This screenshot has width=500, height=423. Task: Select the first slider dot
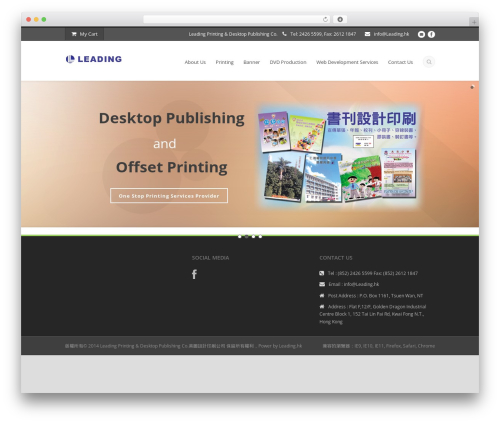(240, 236)
